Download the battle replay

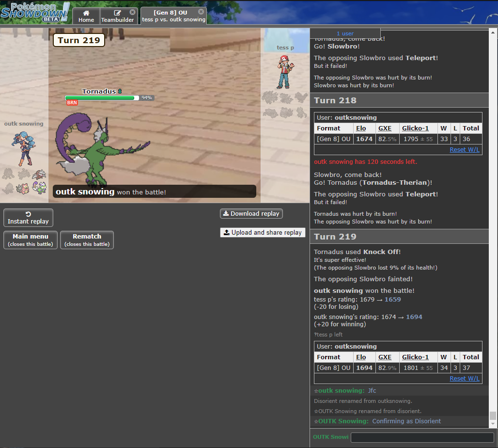[251, 214]
